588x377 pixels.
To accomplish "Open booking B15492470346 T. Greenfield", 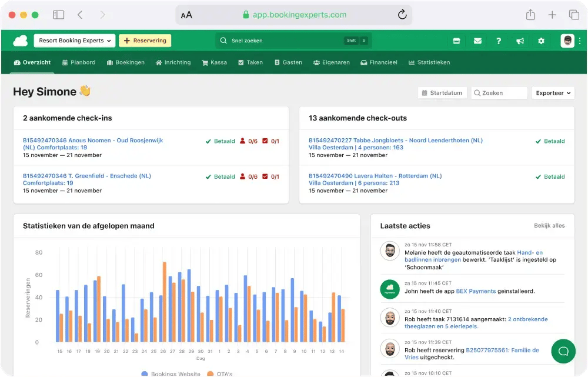I will coord(87,179).
